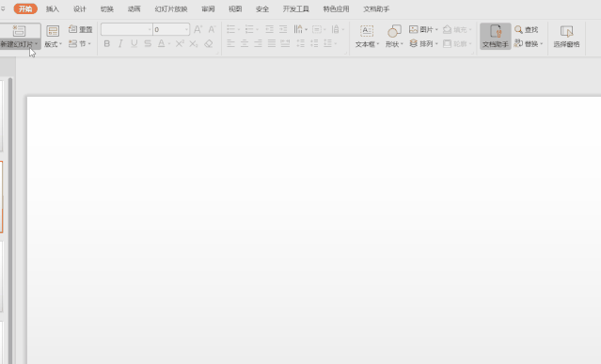
Task: Switch to the Animations (动画) tab
Action: tap(134, 9)
